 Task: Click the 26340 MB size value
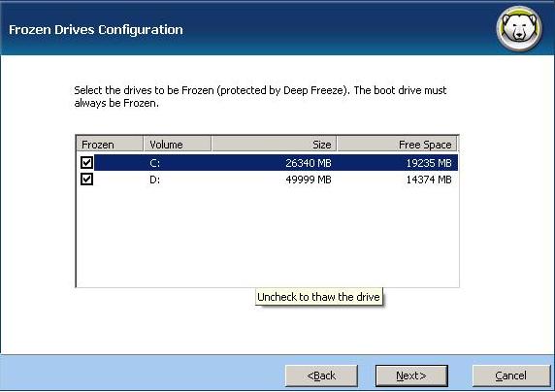point(309,163)
